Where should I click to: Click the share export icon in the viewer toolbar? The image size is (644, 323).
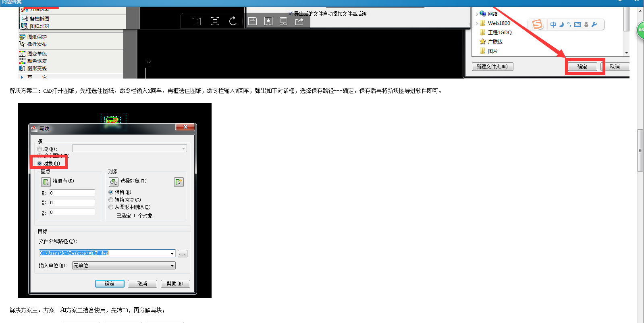tap(299, 21)
